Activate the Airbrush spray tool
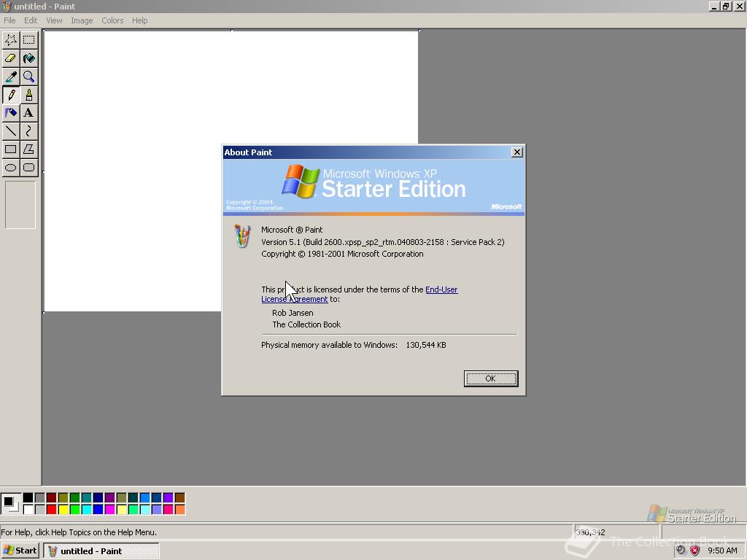This screenshot has width=747, height=560. [11, 113]
